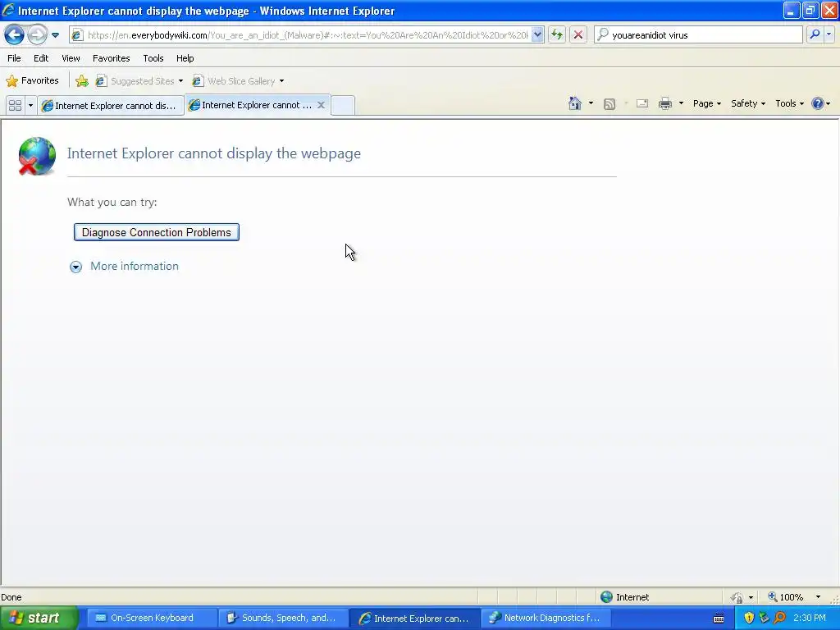This screenshot has height=630, width=840.
Task: Expand the Home button dropdown
Action: (591, 103)
